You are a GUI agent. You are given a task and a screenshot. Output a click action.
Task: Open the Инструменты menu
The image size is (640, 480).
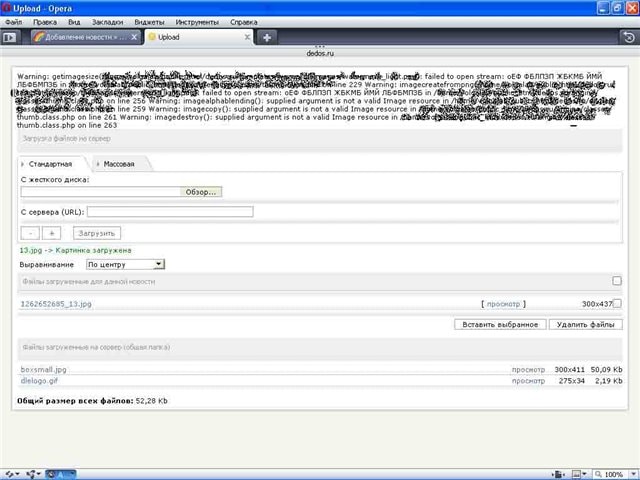pos(197,22)
